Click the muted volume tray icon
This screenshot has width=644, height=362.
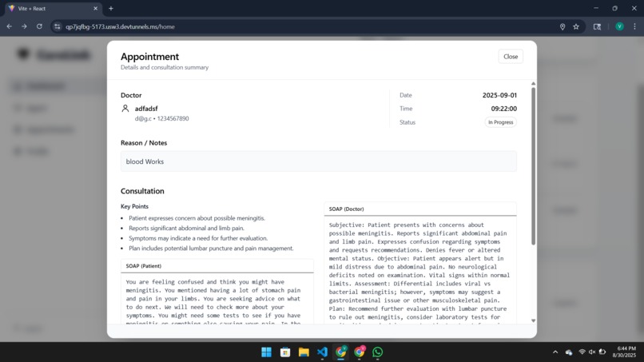(x=592, y=352)
